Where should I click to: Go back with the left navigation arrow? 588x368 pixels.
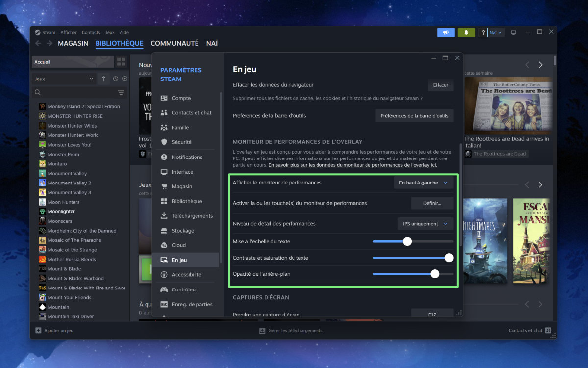tap(38, 43)
